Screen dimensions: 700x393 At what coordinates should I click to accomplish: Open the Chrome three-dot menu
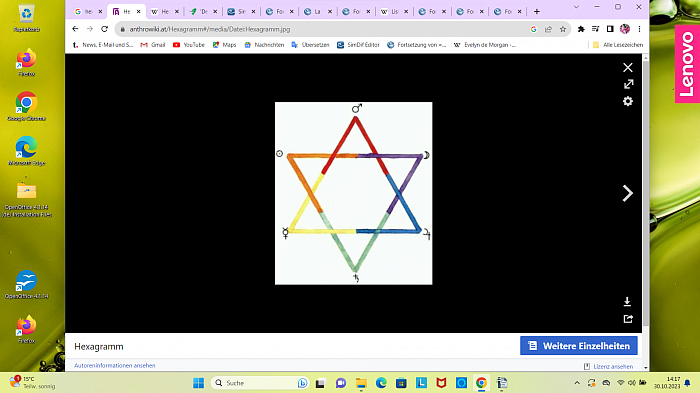coord(639,29)
